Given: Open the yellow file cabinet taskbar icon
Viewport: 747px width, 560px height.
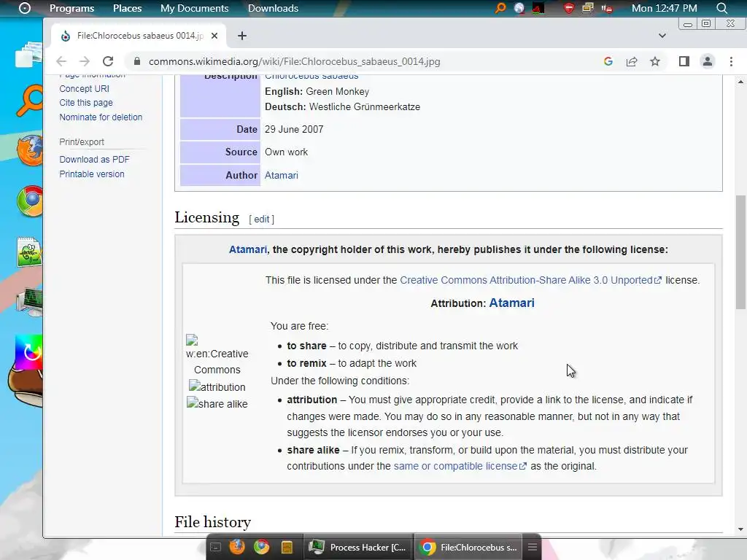Looking at the screenshot, I should [287, 548].
